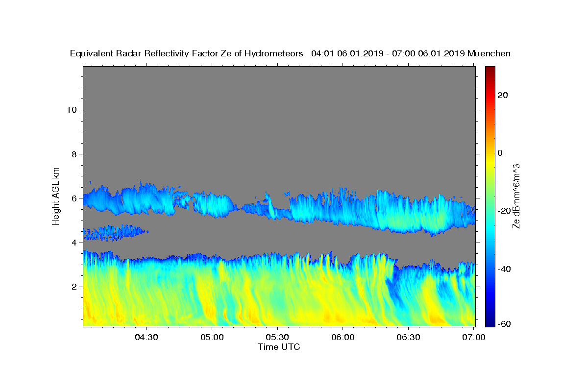
Task: Click the '05:00' time tick label
Action: (x=212, y=337)
